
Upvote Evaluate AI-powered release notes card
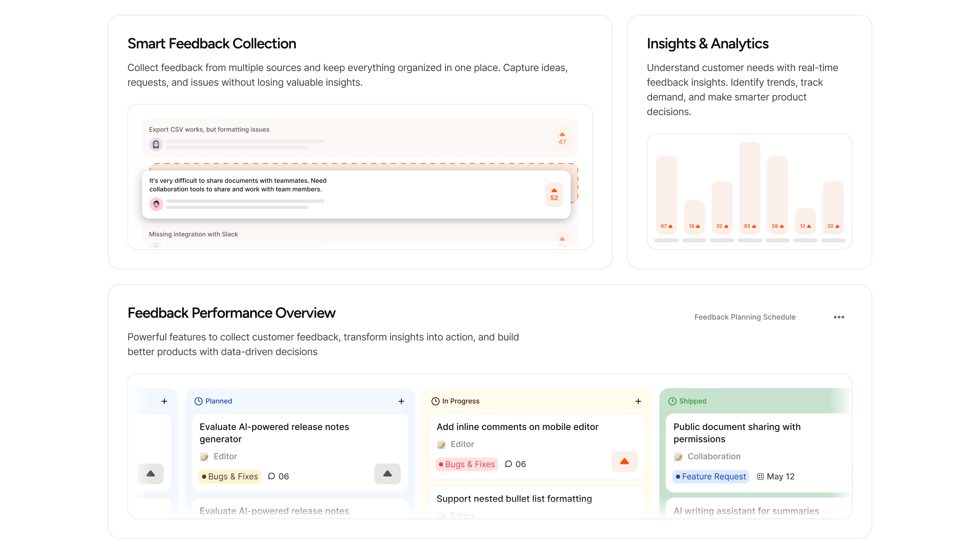pyautogui.click(x=387, y=474)
